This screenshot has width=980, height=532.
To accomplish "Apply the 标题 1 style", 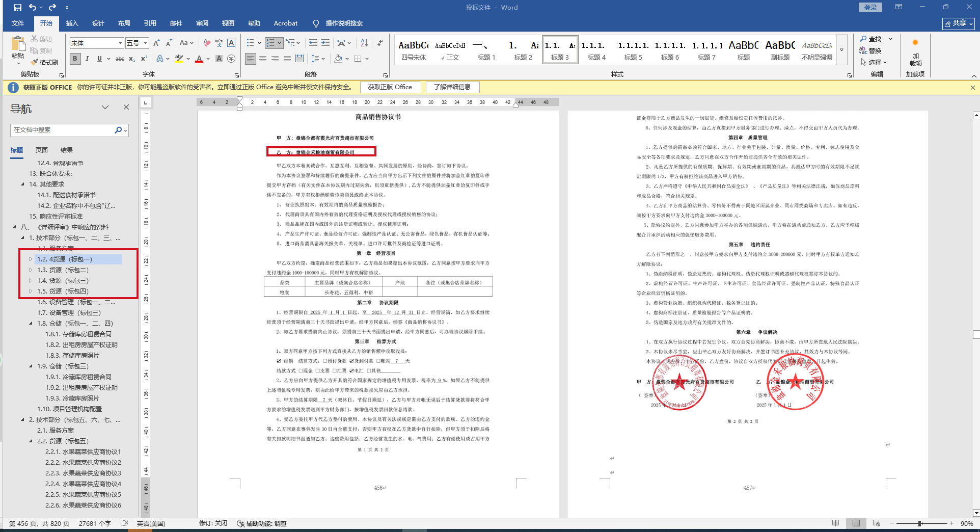I will coord(486,50).
